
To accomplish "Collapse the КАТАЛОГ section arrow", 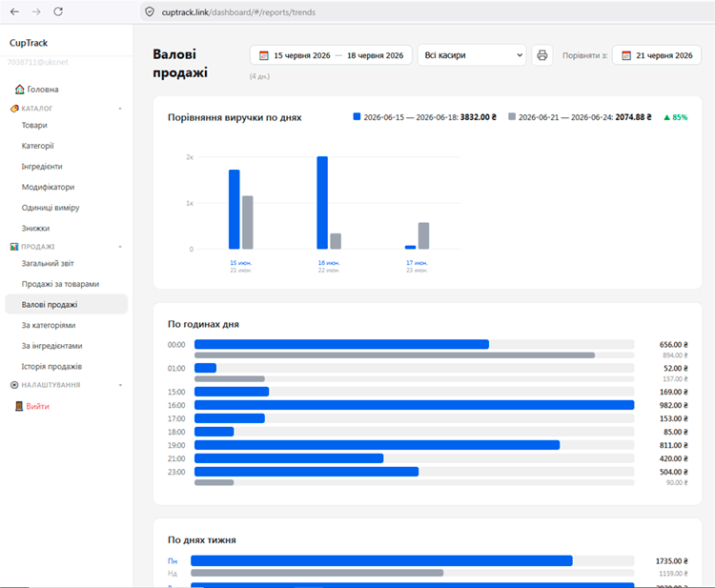I will click(x=120, y=109).
